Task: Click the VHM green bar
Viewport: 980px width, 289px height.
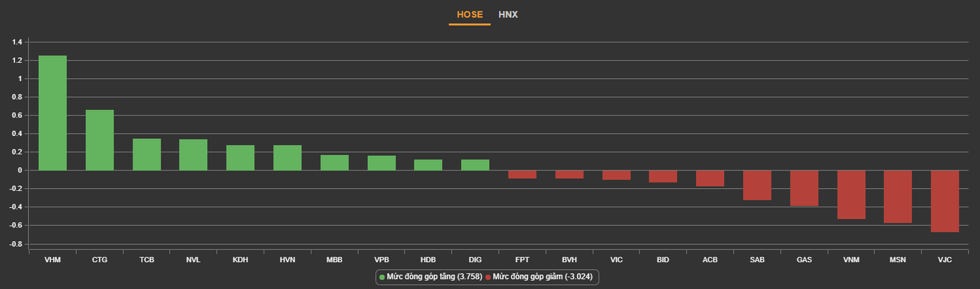Action: pyautogui.click(x=53, y=113)
